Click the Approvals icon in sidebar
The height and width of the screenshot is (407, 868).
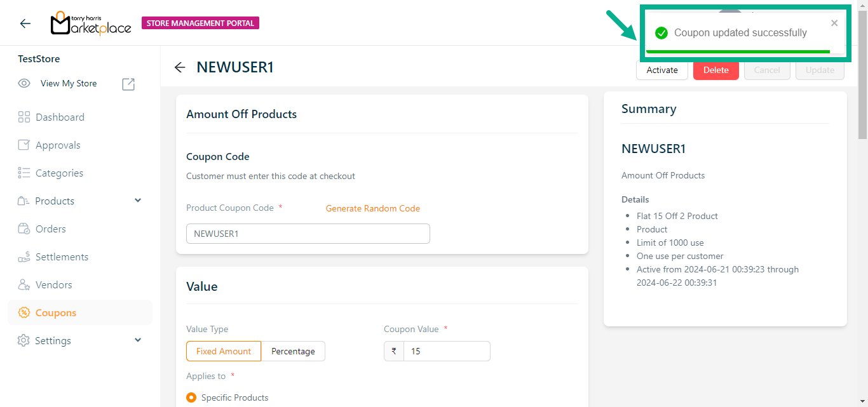pyautogui.click(x=24, y=145)
